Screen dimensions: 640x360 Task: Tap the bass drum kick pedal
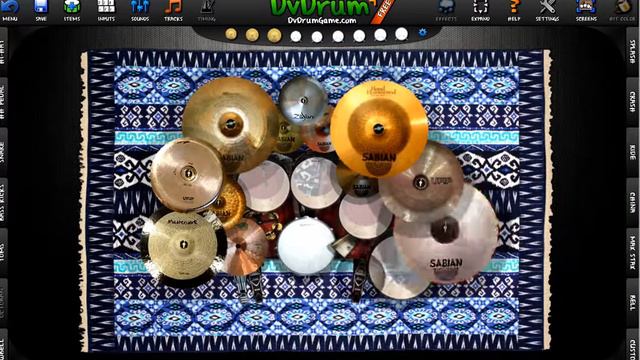click(x=359, y=280)
